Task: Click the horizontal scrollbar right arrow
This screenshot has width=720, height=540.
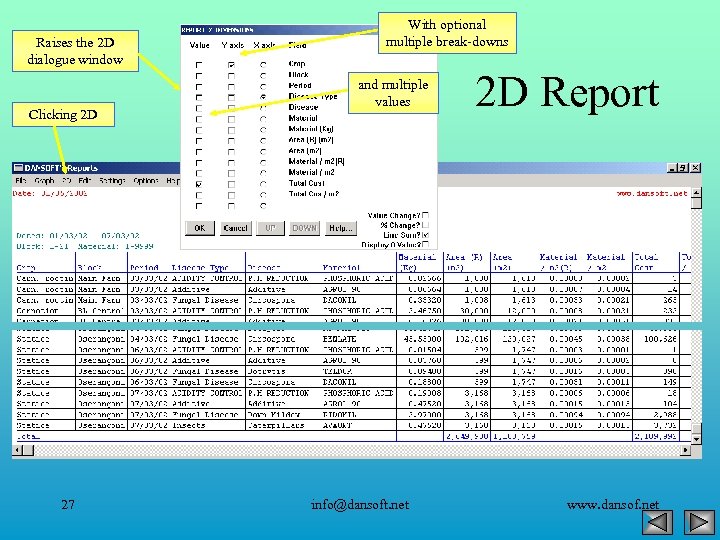Action: pos(685,450)
